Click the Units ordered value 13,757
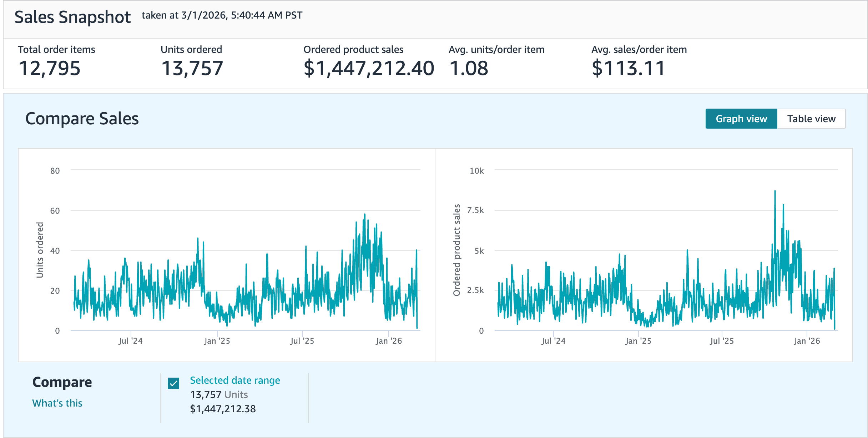This screenshot has height=438, width=868. [192, 68]
